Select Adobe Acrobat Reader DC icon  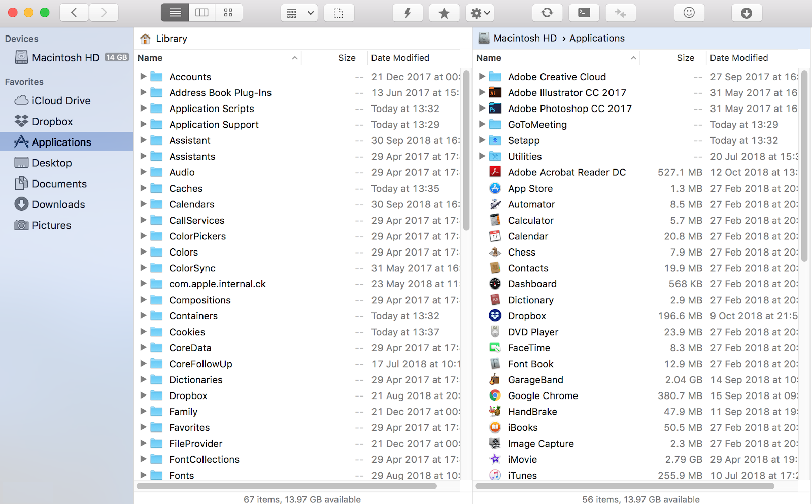tap(495, 172)
